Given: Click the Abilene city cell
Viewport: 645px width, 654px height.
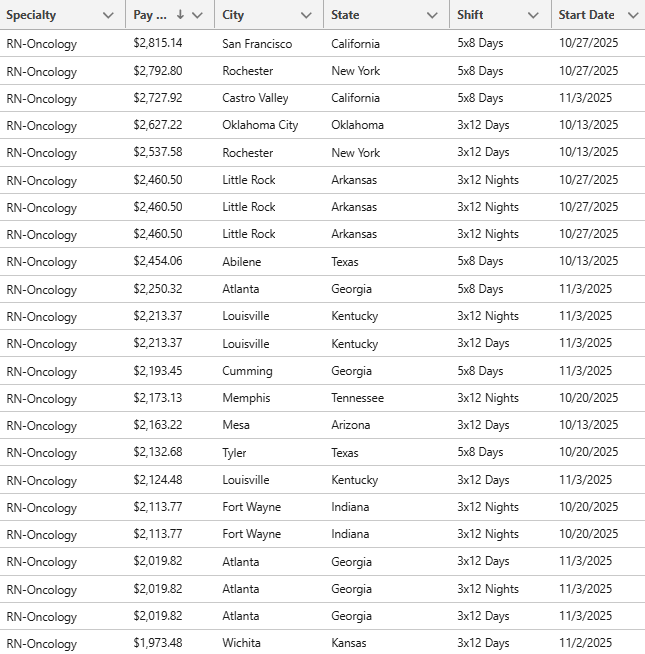Looking at the screenshot, I should 242,261.
